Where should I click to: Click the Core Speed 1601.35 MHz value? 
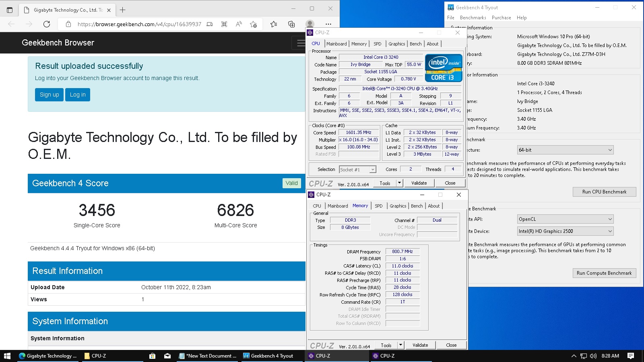[x=359, y=132]
